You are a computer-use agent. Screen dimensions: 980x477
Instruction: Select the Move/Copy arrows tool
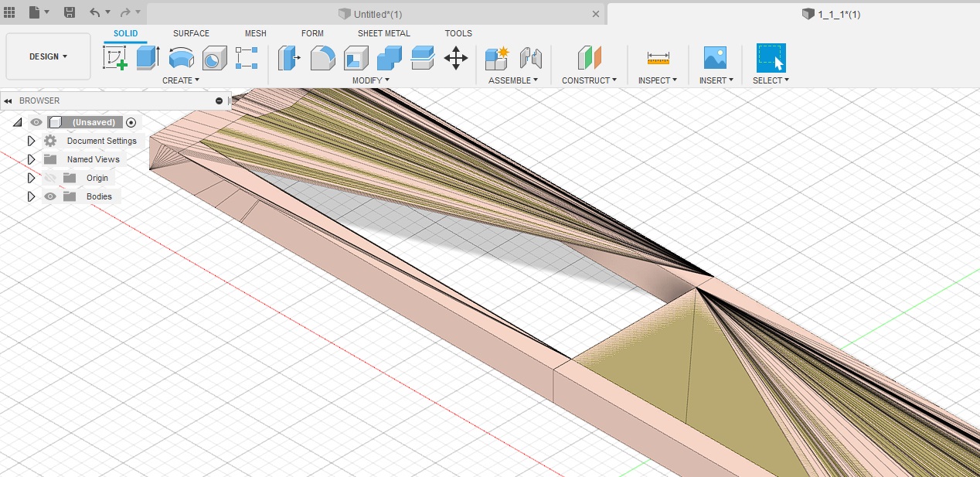[x=456, y=58]
